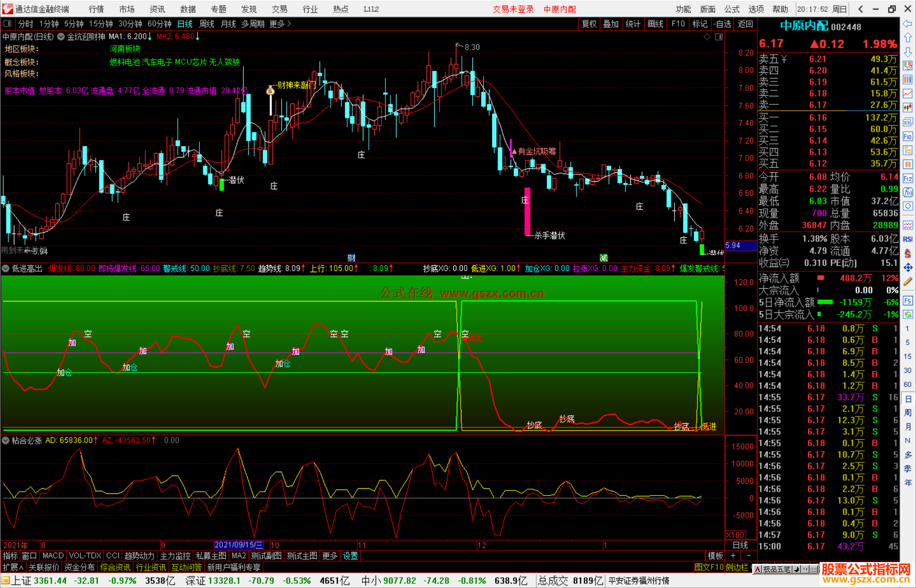916x588 pixels.
Task: Click the up arrow icon in right sidebar
Action: (x=908, y=38)
